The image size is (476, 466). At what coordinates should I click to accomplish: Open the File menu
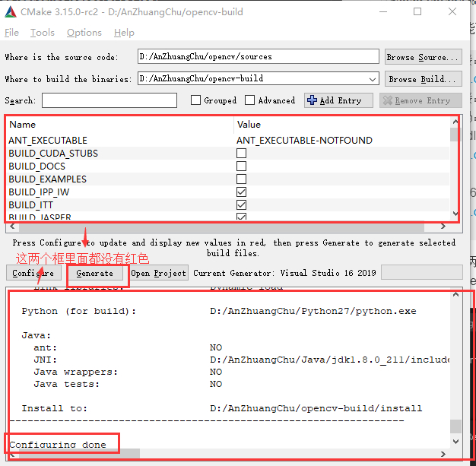(x=11, y=33)
